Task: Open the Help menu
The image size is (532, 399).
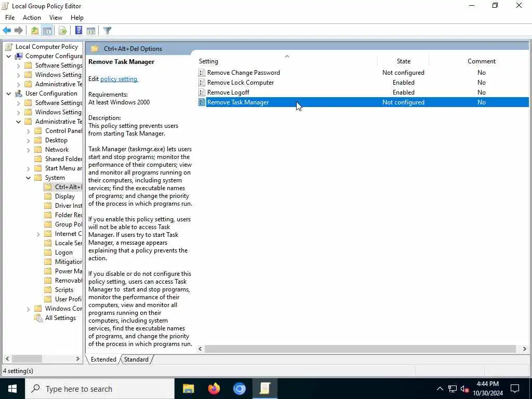Action: click(x=77, y=18)
